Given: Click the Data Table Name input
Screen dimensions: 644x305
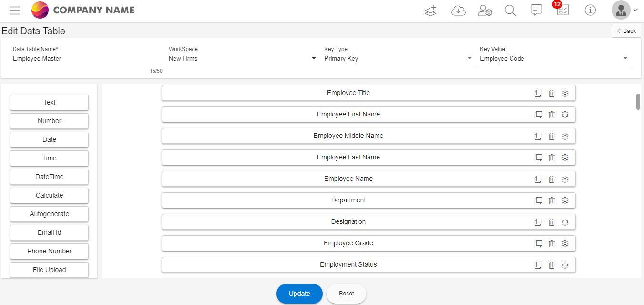Looking at the screenshot, I should pyautogui.click(x=87, y=59).
